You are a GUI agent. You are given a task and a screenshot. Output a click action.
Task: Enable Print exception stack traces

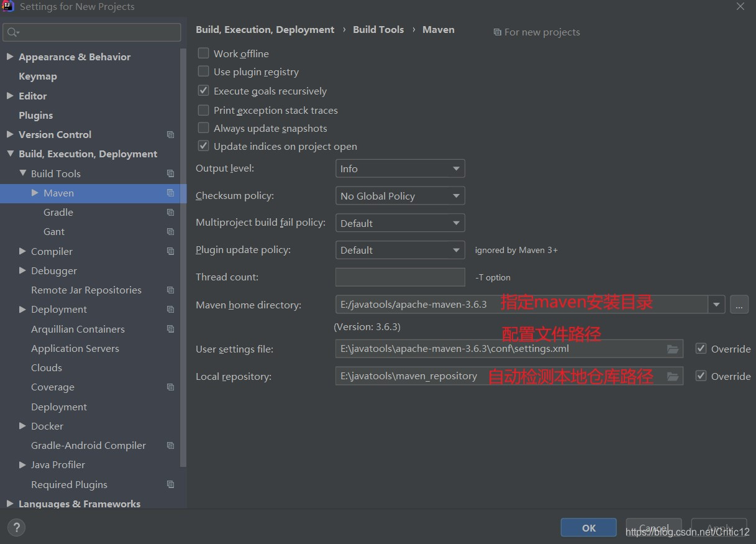click(x=203, y=110)
